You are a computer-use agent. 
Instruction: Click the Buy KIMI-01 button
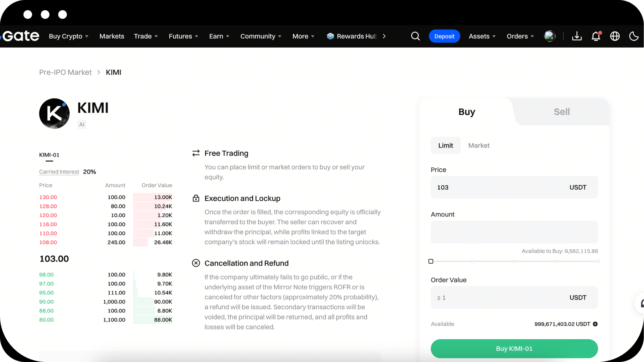pyautogui.click(x=514, y=349)
